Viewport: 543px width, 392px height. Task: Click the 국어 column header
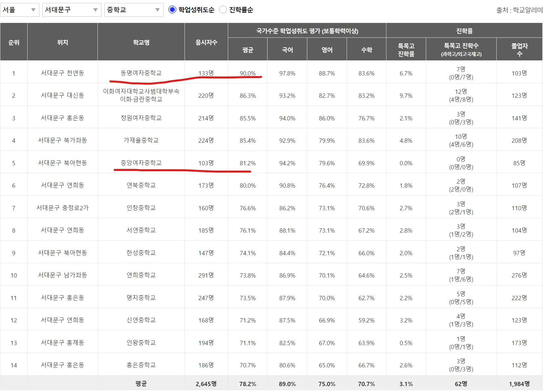pos(287,50)
